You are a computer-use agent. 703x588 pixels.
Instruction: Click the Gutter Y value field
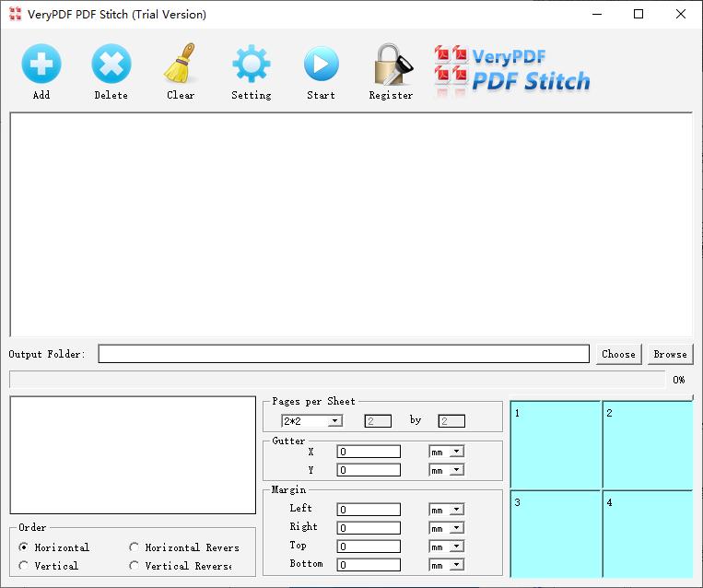point(369,470)
